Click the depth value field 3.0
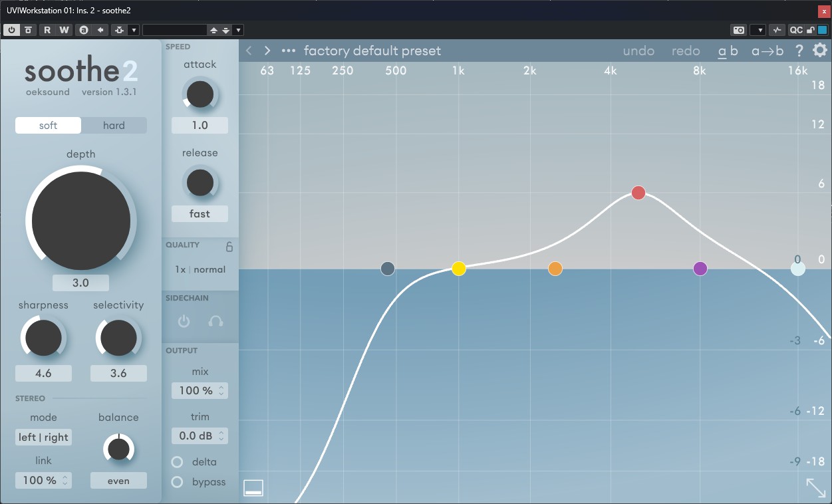832x504 pixels. [x=80, y=283]
